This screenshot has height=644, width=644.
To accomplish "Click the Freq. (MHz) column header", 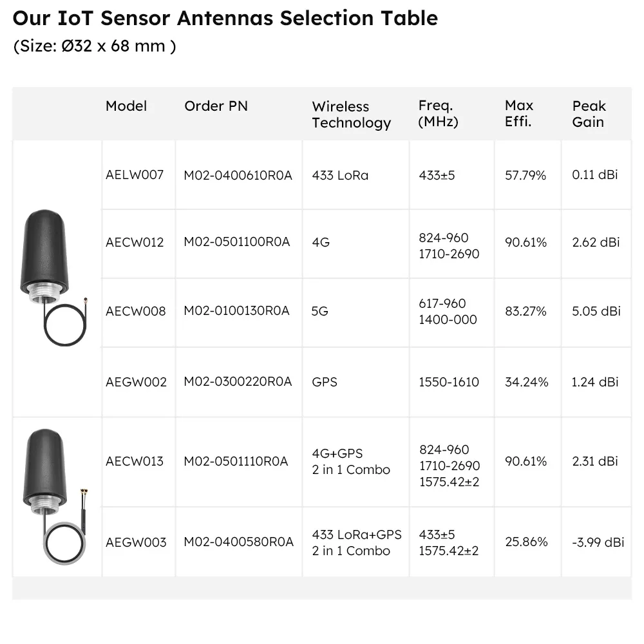I will click(x=438, y=114).
